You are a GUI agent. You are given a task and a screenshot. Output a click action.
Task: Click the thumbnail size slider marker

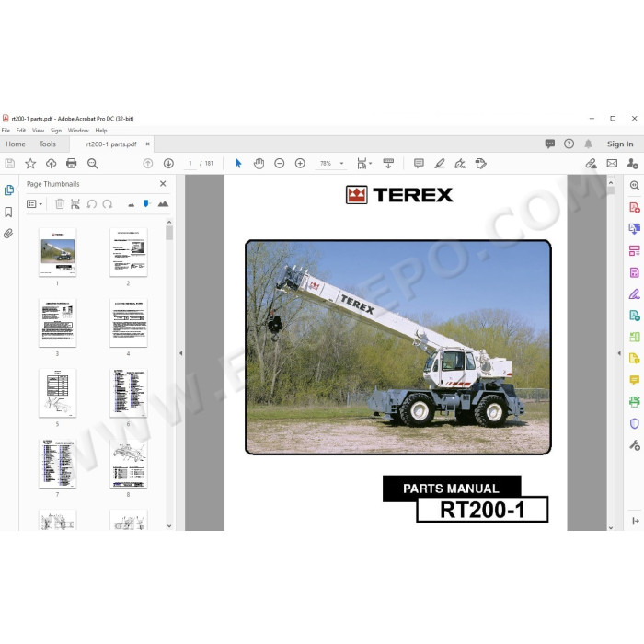(x=146, y=203)
